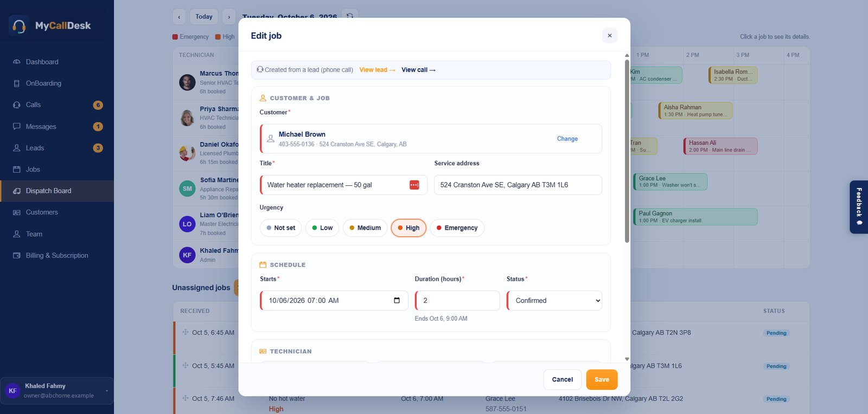
Task: Click the MyCallDesk headset logo
Action: pos(19,25)
